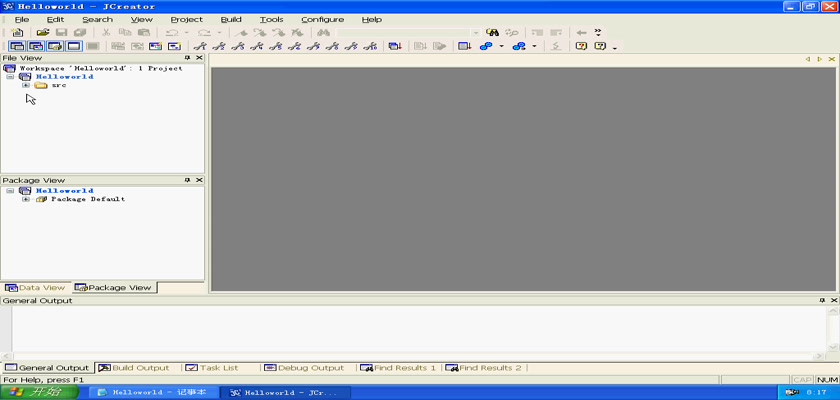The width and height of the screenshot is (840, 400).
Task: Click the second yellow help question icon
Action: 600,47
